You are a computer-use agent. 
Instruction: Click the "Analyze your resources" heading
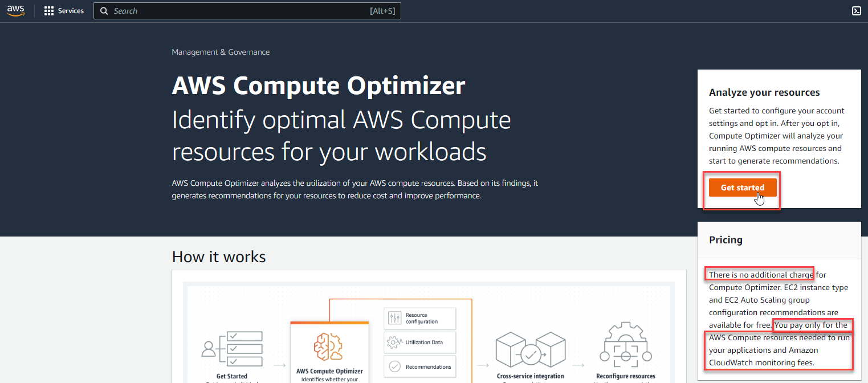[764, 92]
